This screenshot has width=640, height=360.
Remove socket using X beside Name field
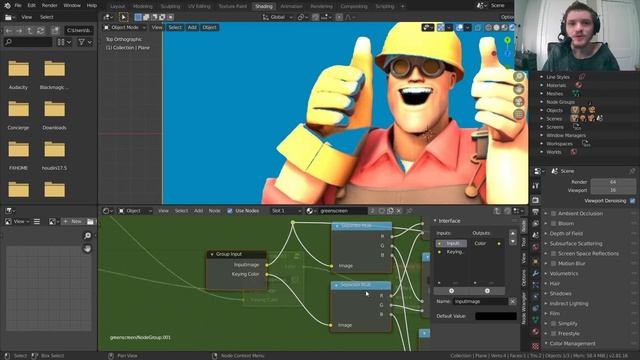[x=513, y=301]
